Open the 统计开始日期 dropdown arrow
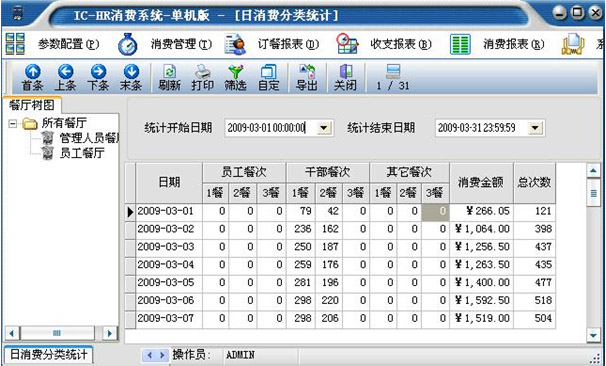 (324, 128)
